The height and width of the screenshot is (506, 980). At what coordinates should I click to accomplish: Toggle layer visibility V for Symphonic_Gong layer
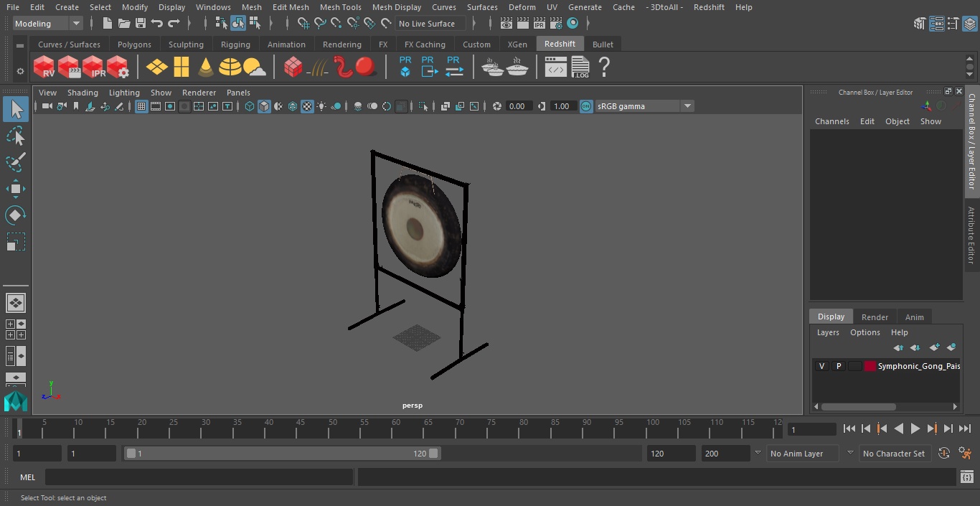click(x=821, y=366)
